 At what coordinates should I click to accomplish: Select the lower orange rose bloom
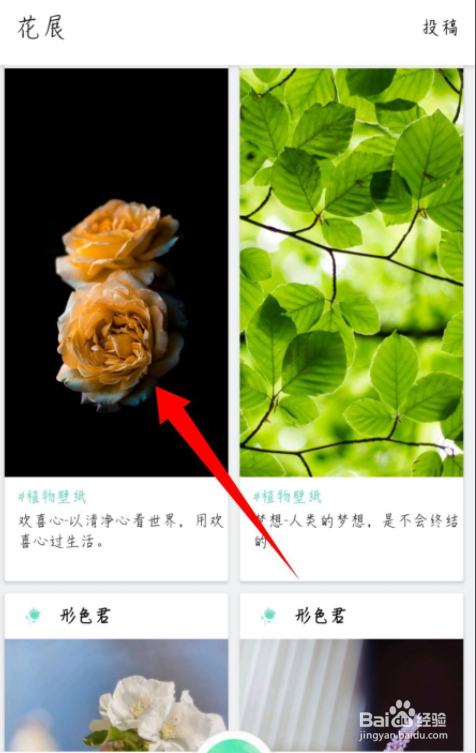(120, 341)
